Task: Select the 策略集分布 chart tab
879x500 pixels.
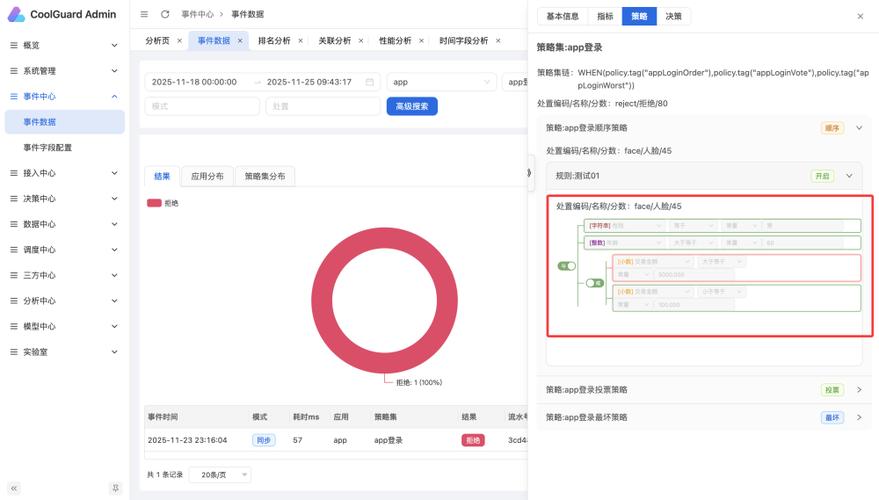Action: pos(265,176)
